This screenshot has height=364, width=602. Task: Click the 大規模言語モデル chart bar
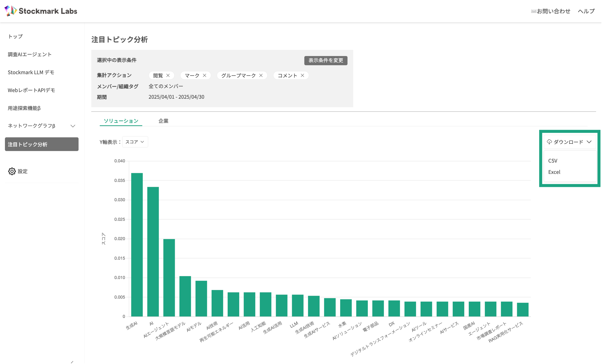185,297
